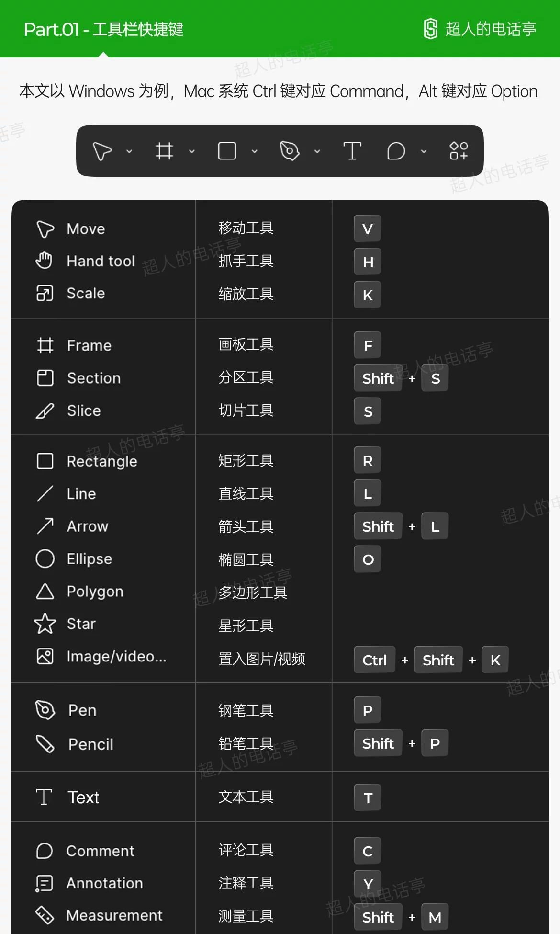Select the Frame tool in the toolbar
560x934 pixels.
coord(164,151)
